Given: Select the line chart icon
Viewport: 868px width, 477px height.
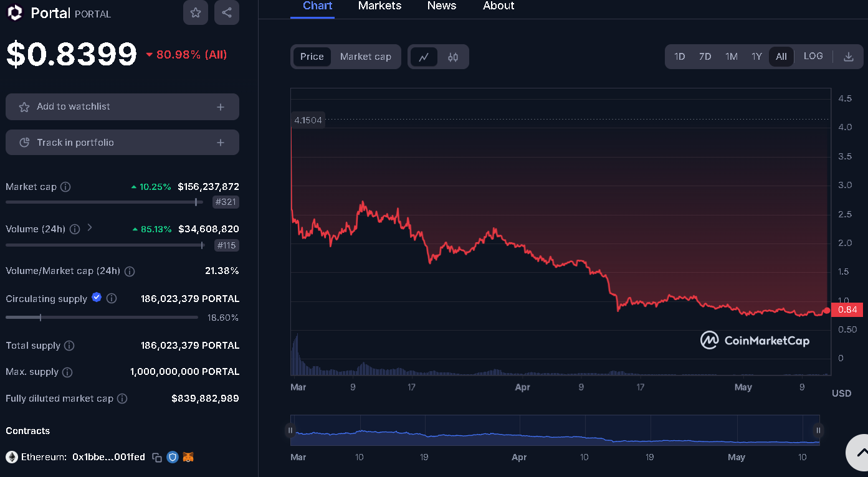Looking at the screenshot, I should tap(424, 57).
